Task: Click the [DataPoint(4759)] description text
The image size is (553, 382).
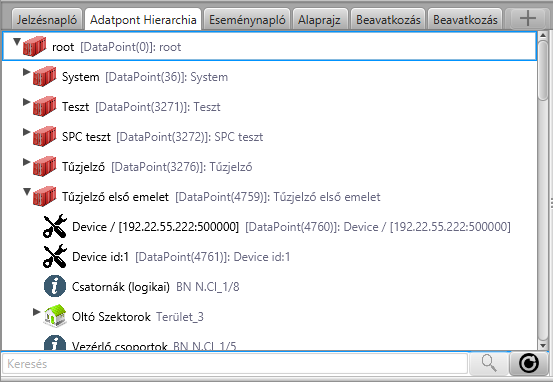Action: (x=278, y=197)
